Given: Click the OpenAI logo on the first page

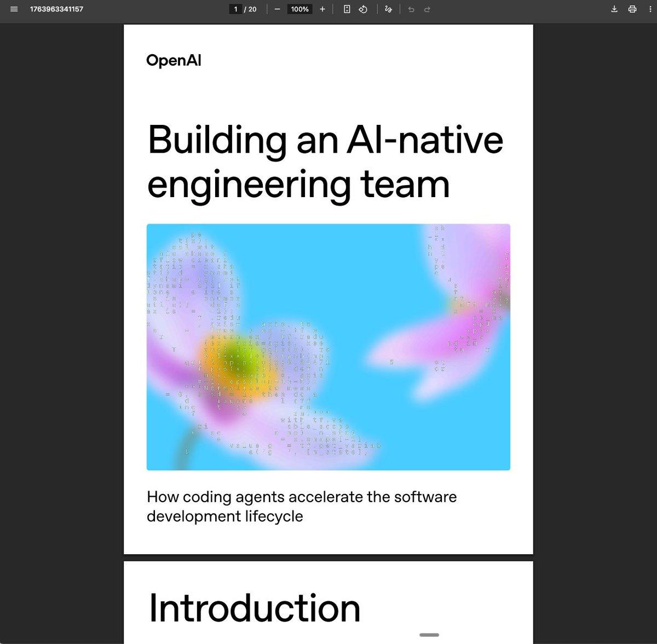Looking at the screenshot, I should [174, 60].
